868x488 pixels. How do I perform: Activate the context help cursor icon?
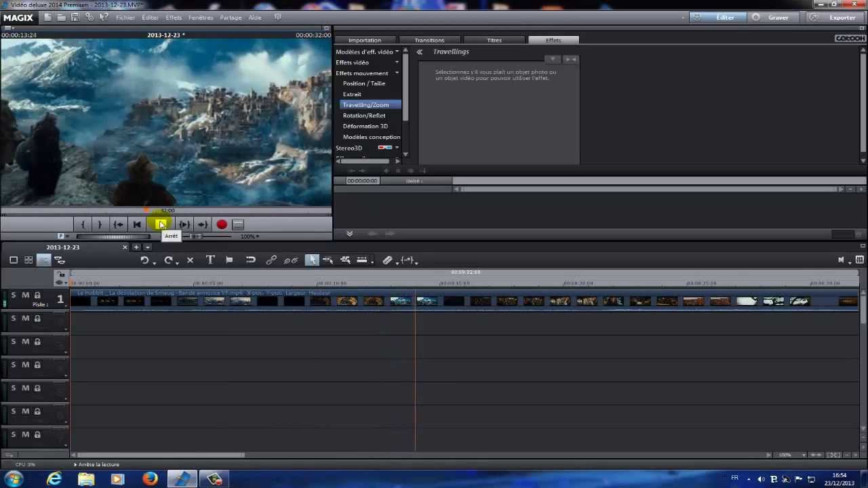104,17
